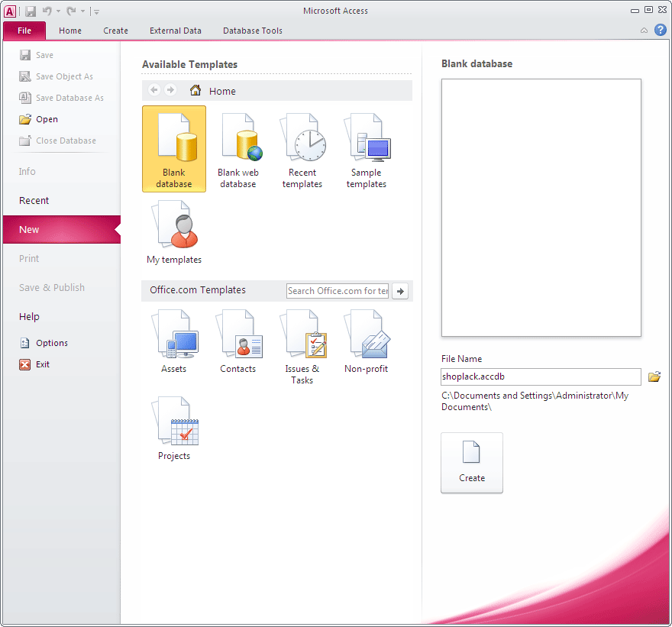Viewport: 672px width, 627px height.
Task: Open Microsoft Access Help question mark
Action: pyautogui.click(x=660, y=30)
